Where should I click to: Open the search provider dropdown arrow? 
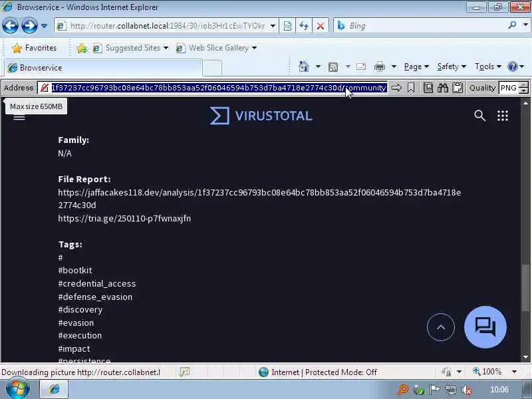(x=525, y=25)
